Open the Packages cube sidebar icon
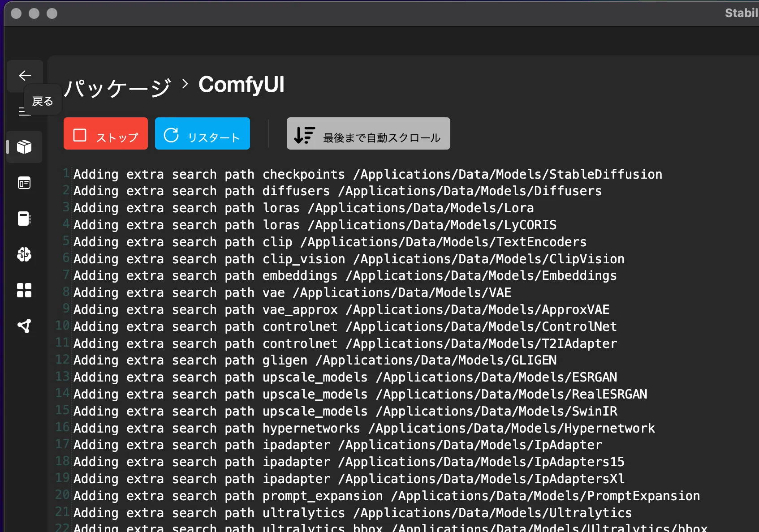Viewport: 759px width, 532px height. click(24, 147)
